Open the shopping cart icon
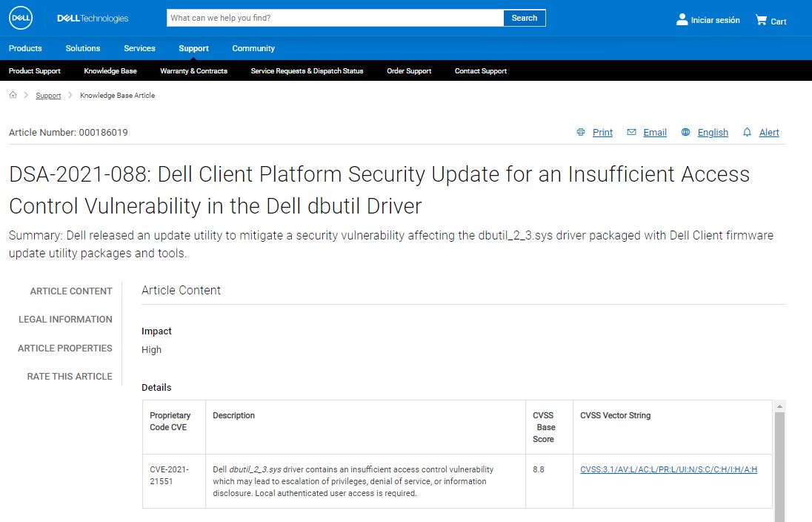The image size is (812, 522). [761, 20]
